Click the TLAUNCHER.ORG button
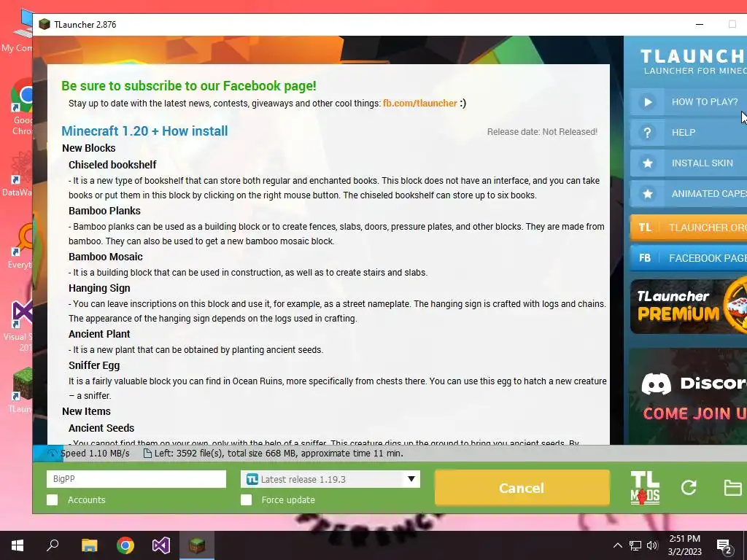 (x=689, y=227)
